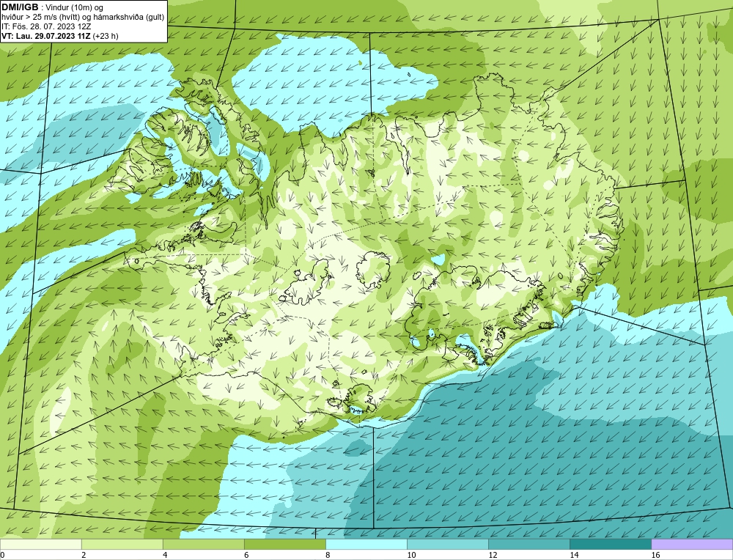The height and width of the screenshot is (560, 733).
Task: Click the 'DMI/IGB' title text
Action: click(x=20, y=7)
